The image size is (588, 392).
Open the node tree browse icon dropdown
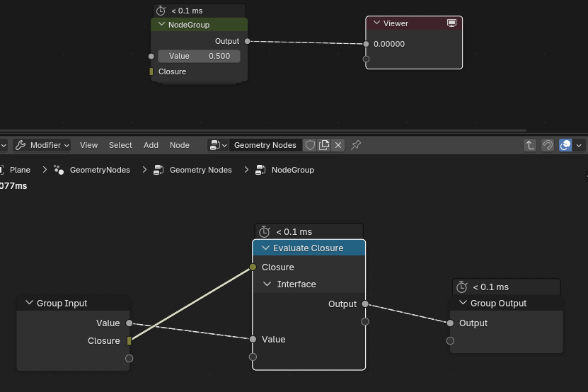pos(219,145)
